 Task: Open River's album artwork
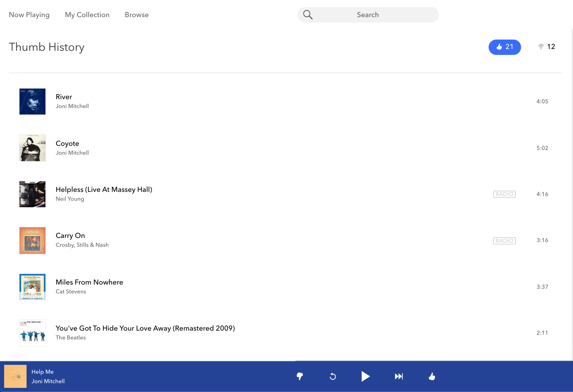coord(32,101)
